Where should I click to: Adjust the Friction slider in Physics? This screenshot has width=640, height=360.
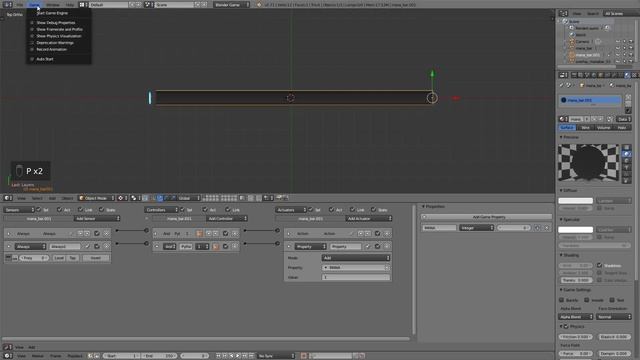coord(576,337)
